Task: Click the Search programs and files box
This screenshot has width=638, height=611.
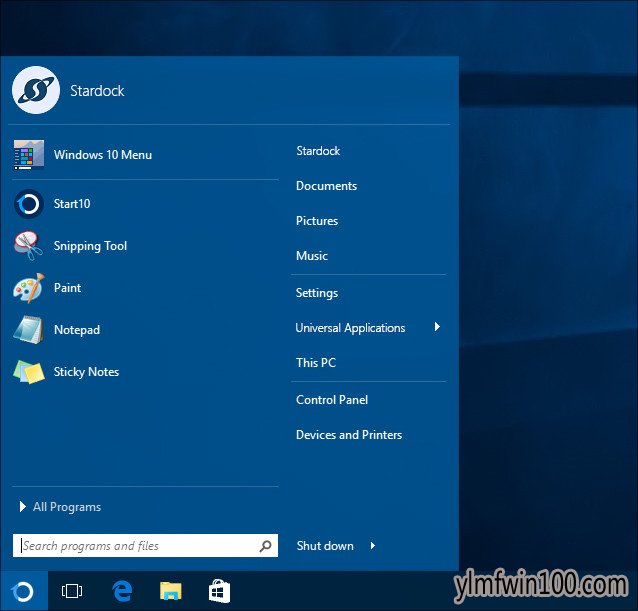Action: pyautogui.click(x=145, y=546)
